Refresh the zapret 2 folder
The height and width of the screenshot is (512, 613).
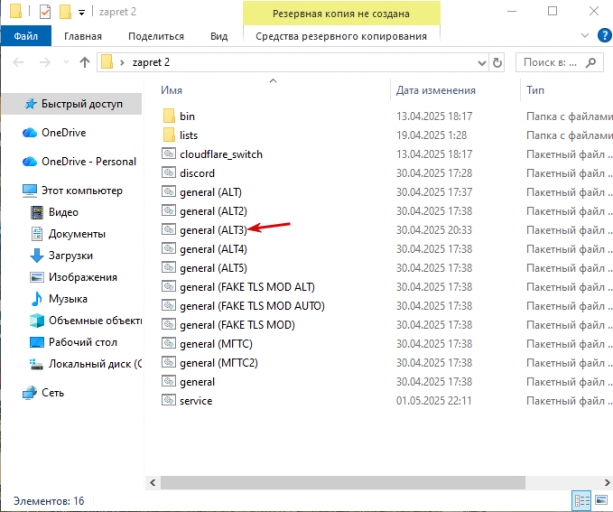point(497,63)
